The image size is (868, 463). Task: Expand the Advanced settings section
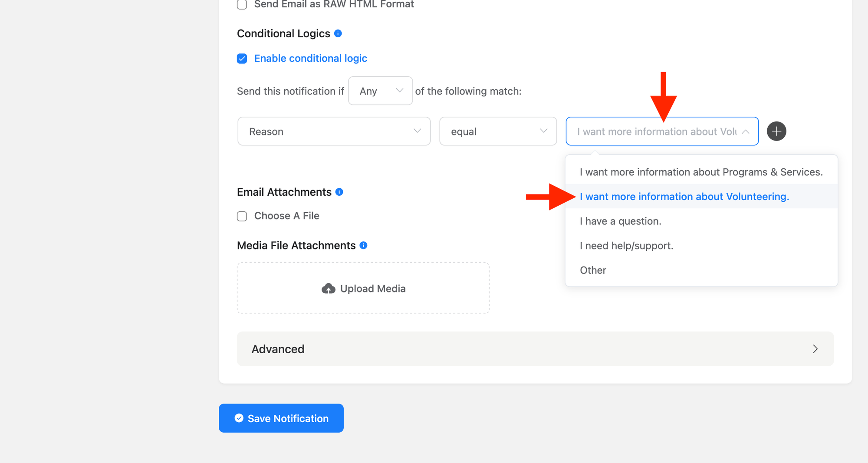point(535,349)
